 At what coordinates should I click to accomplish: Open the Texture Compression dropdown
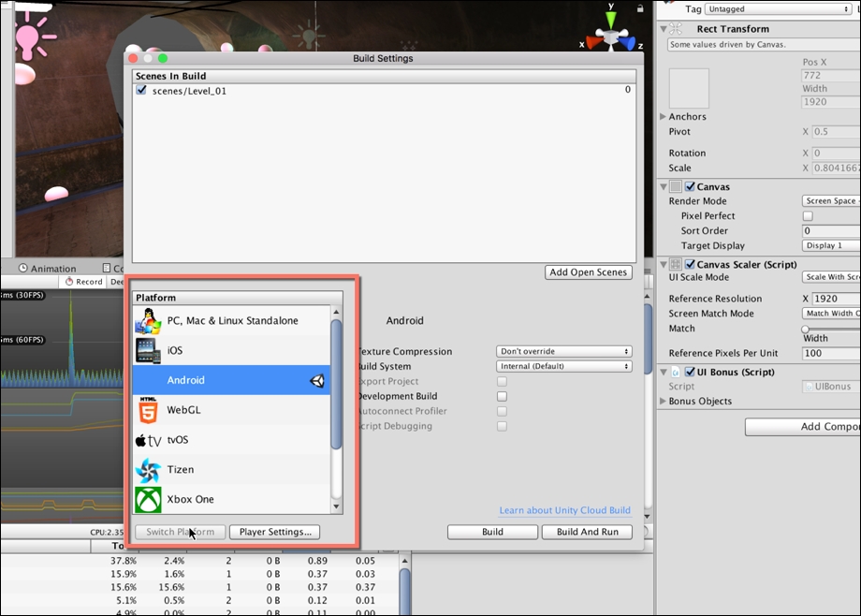[x=564, y=351]
